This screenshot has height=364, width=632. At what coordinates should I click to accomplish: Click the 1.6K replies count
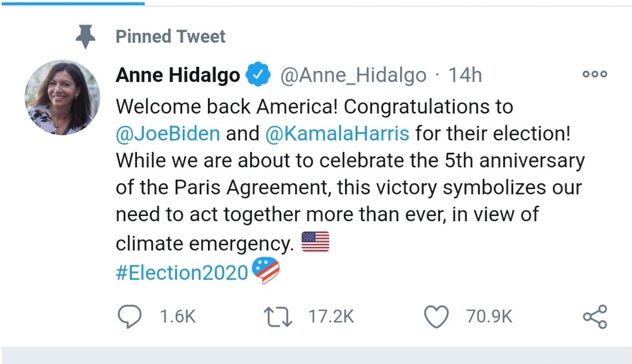coord(178,317)
